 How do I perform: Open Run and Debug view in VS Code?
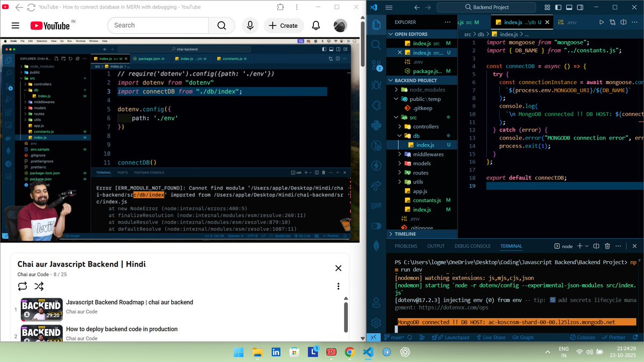pos(377,84)
